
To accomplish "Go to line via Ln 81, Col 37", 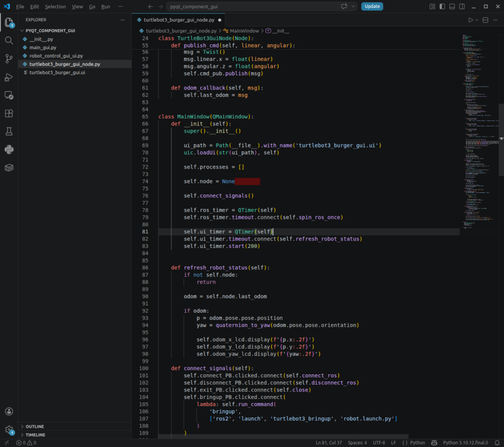I will (328, 443).
